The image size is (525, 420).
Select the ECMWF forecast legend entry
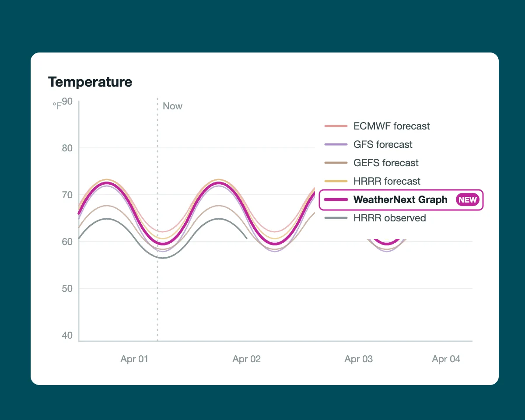[x=377, y=126]
